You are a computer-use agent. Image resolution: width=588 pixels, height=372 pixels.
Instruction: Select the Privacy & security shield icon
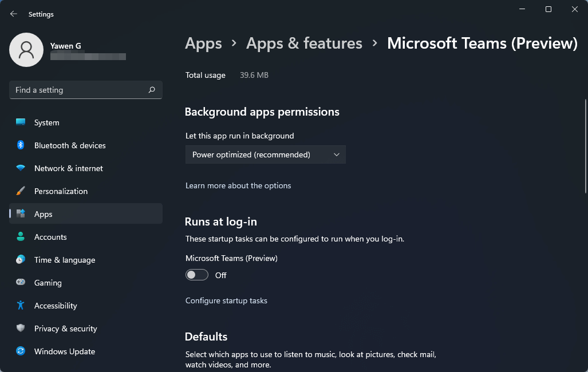[x=21, y=328]
